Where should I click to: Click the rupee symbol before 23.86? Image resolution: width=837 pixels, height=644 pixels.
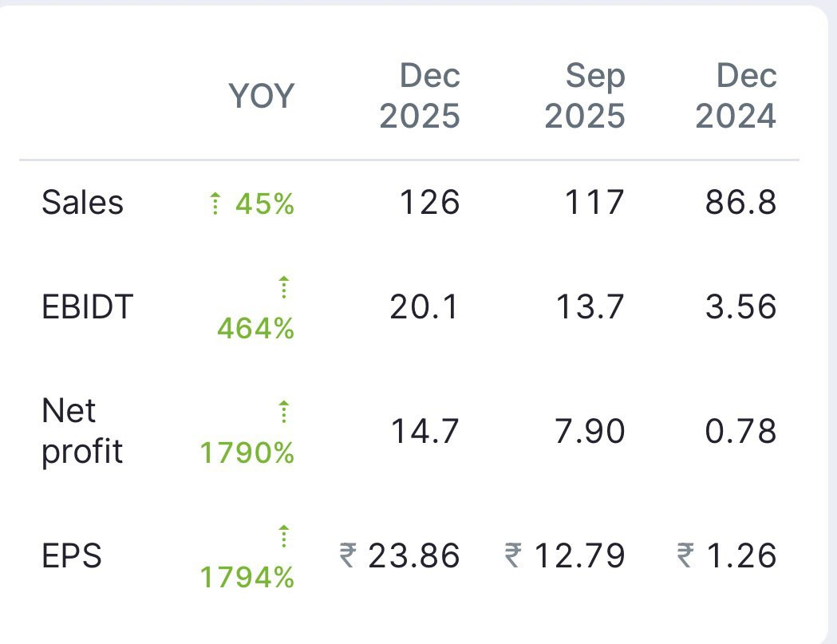tap(348, 555)
